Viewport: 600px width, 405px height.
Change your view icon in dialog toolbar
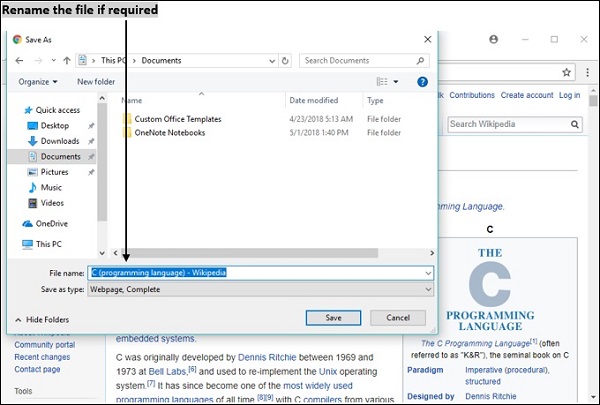coord(382,82)
